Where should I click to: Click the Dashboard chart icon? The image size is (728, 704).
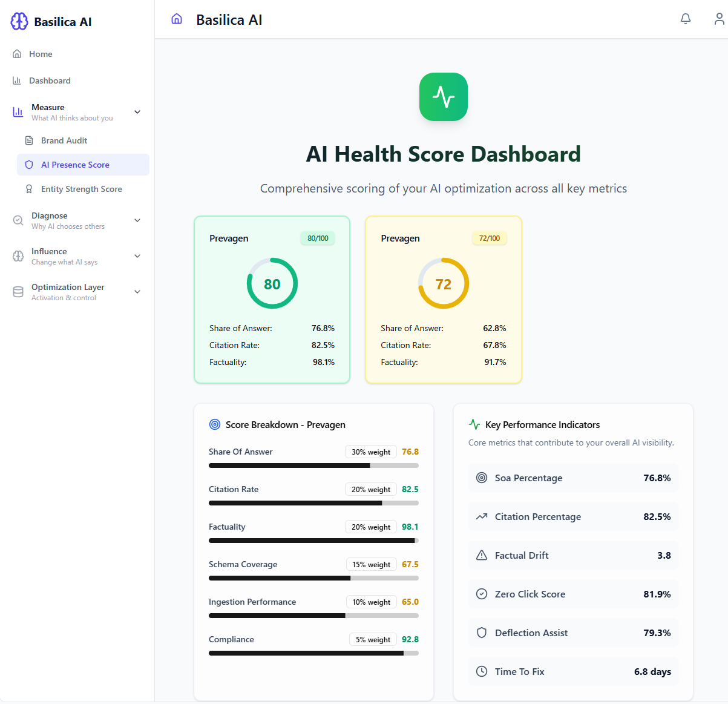[x=17, y=80]
